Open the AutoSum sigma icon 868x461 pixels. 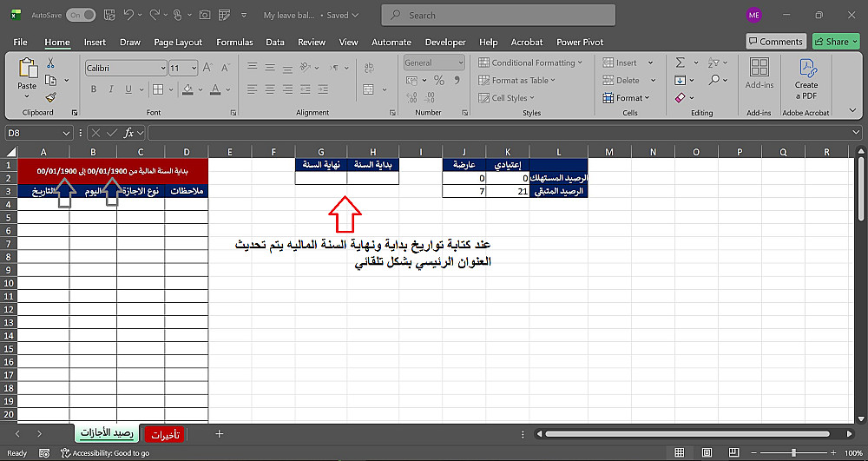pos(681,63)
